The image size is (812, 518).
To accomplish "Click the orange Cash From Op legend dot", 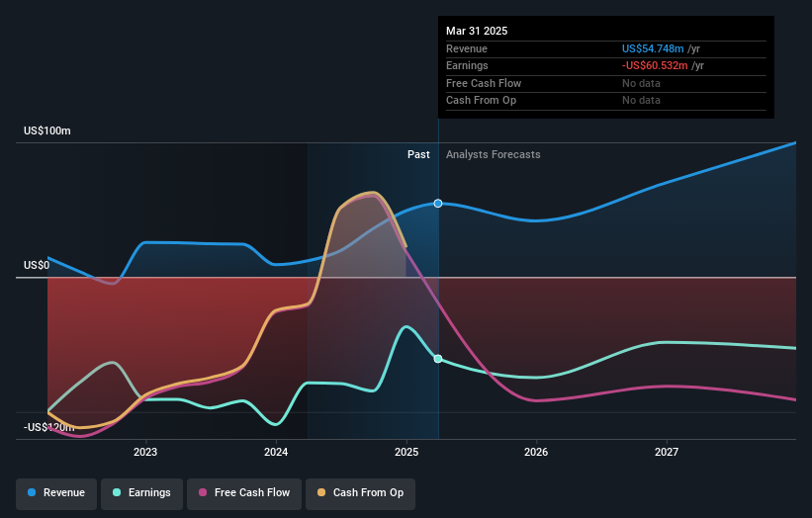I will [x=321, y=492].
